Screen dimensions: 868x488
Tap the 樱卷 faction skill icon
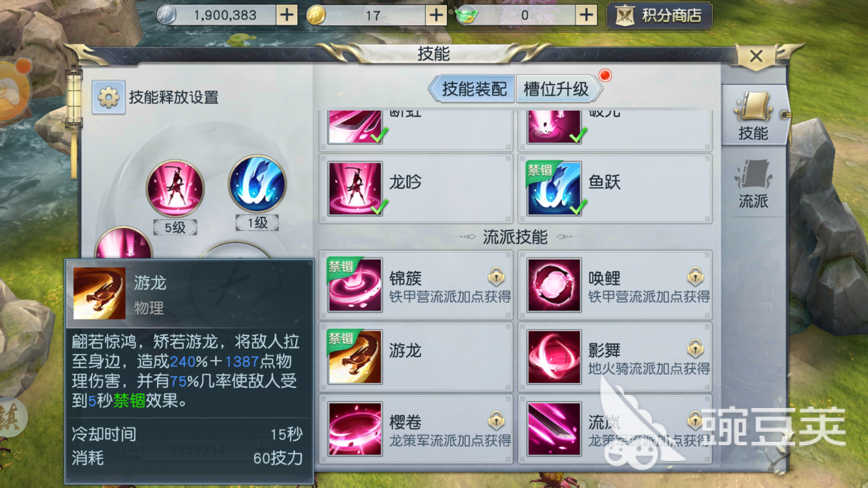355,429
